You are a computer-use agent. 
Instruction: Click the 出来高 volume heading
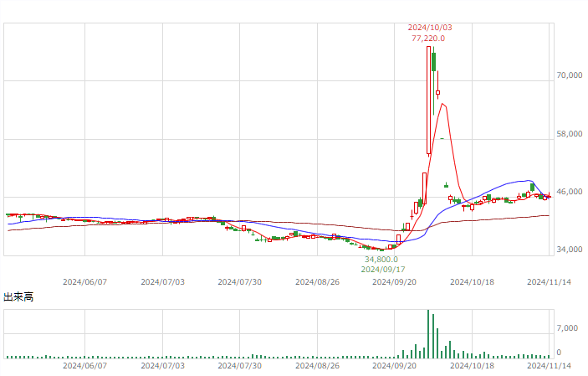point(18,297)
